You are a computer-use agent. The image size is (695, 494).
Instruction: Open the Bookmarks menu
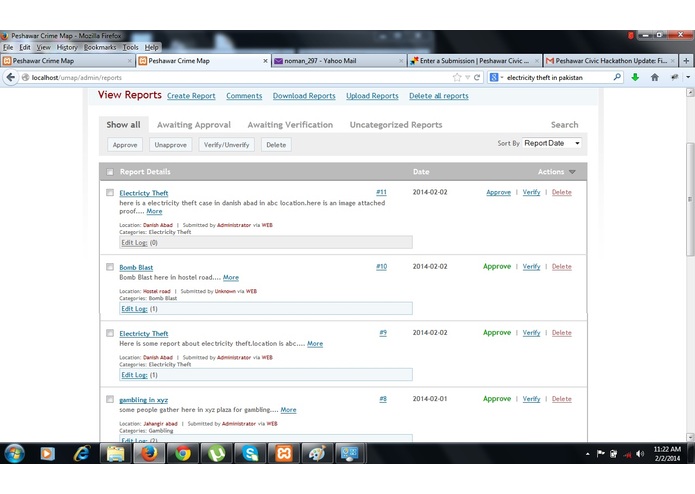click(100, 47)
